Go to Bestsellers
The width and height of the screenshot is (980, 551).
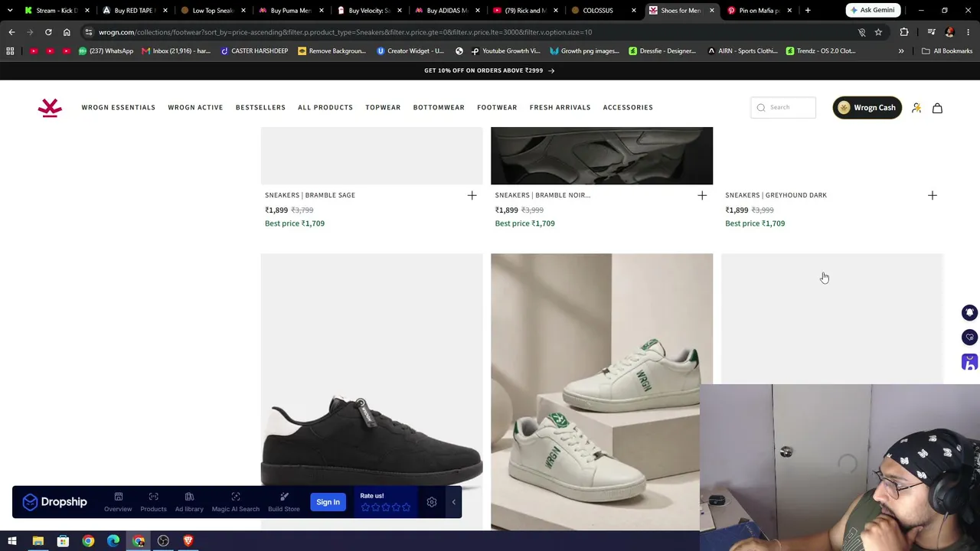coord(260,107)
